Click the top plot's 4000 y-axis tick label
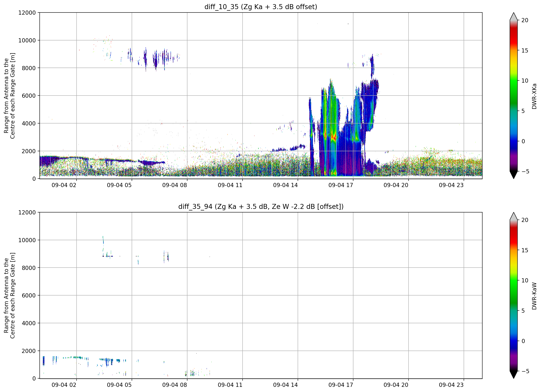This screenshot has width=541, height=392. click(29, 123)
